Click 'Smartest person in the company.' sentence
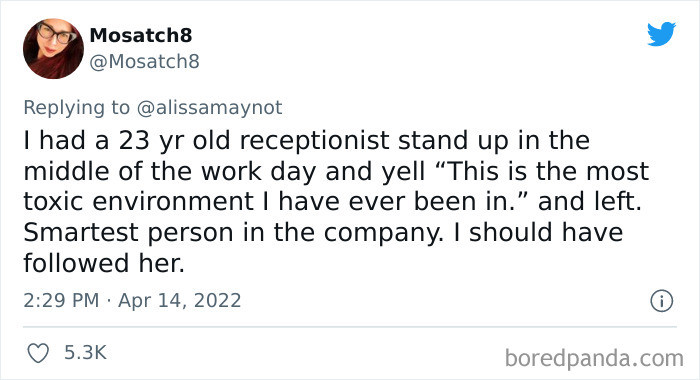This screenshot has height=380, width=700. [x=233, y=233]
